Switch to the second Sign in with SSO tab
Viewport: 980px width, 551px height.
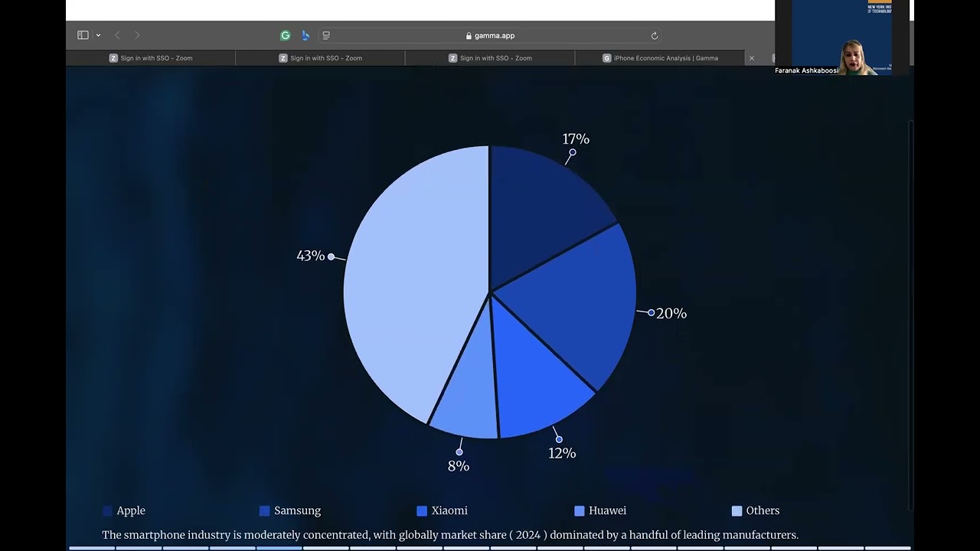pos(320,58)
